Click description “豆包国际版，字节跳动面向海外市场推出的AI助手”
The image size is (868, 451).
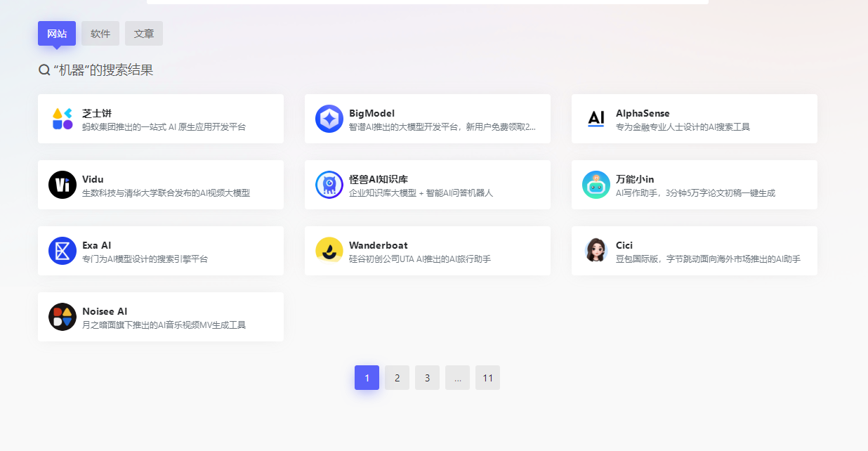(x=708, y=259)
